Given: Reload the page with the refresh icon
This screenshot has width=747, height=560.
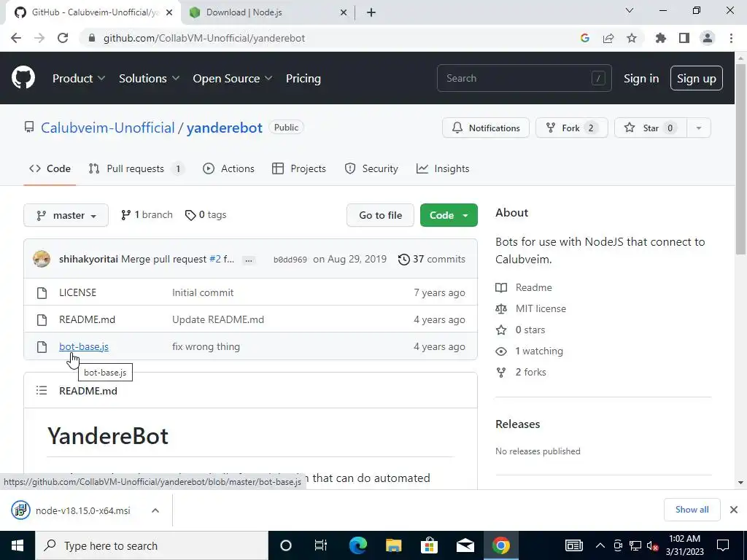Looking at the screenshot, I should click(x=63, y=38).
